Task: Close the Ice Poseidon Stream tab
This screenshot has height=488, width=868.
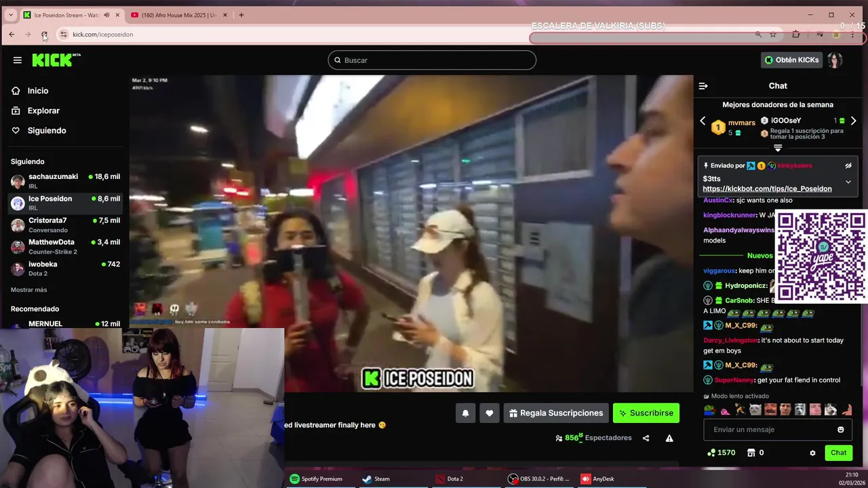Action: (117, 15)
